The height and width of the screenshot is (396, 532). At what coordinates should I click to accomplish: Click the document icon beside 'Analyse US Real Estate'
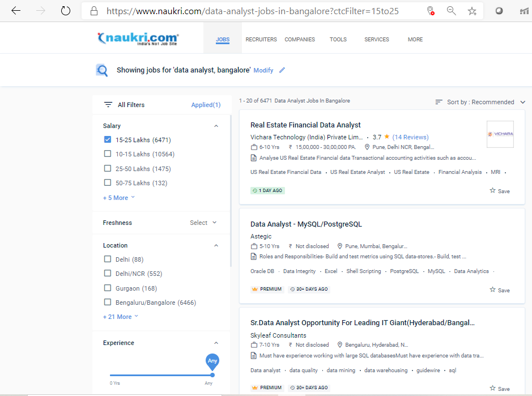pyautogui.click(x=253, y=158)
